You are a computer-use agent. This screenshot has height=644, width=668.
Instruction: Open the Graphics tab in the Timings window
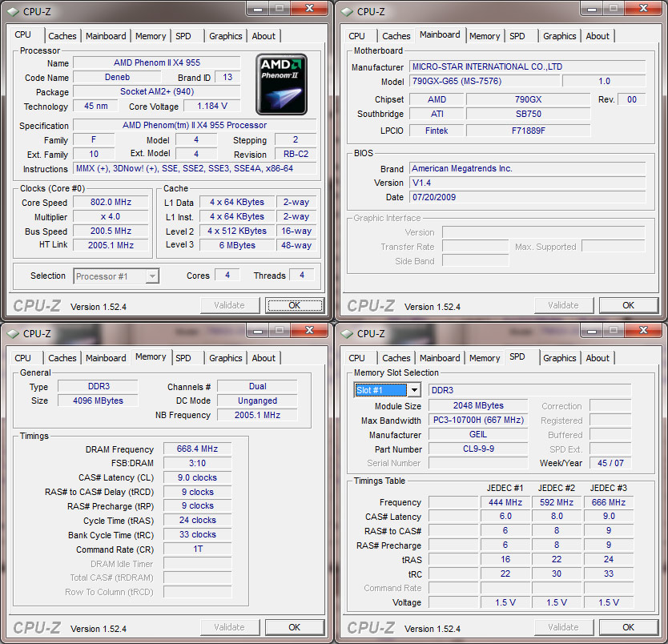(225, 358)
